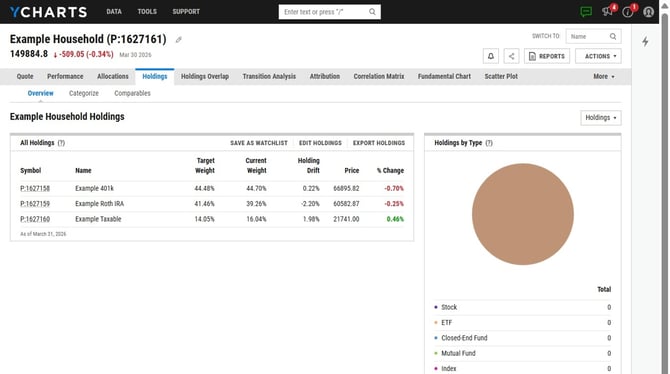The width and height of the screenshot is (670, 374).
Task: Open announcements megaphone icon
Action: [607, 12]
